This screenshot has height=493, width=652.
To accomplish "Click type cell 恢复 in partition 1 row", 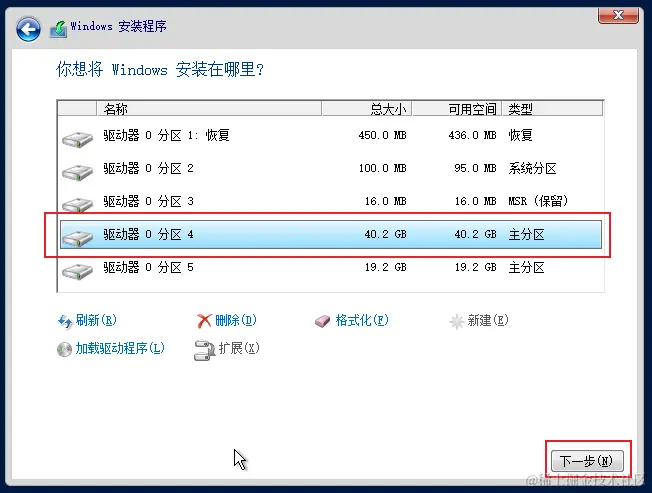I will (x=520, y=136).
